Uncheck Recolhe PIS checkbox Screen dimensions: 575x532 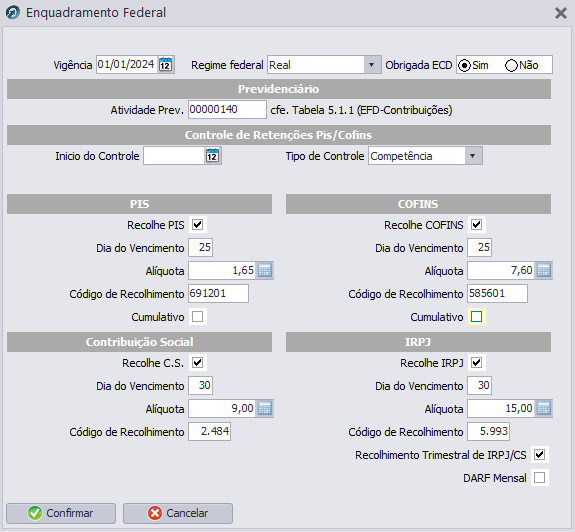coord(198,225)
